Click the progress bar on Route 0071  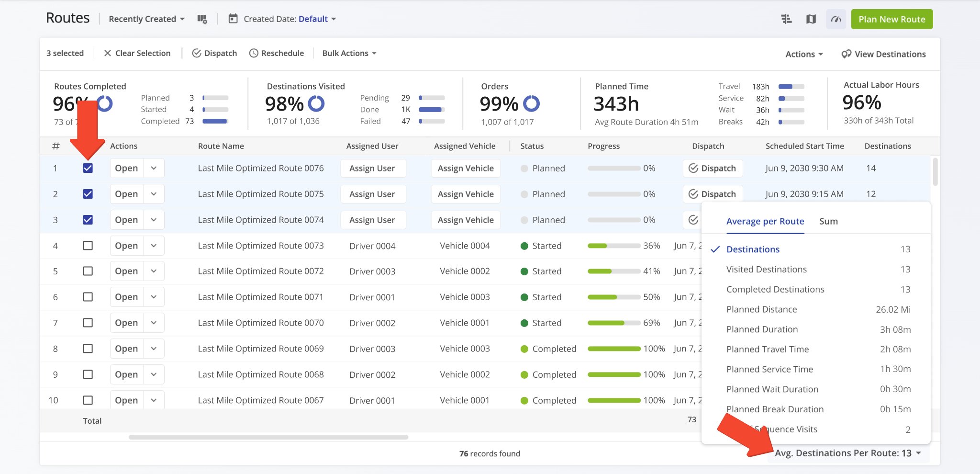point(614,297)
